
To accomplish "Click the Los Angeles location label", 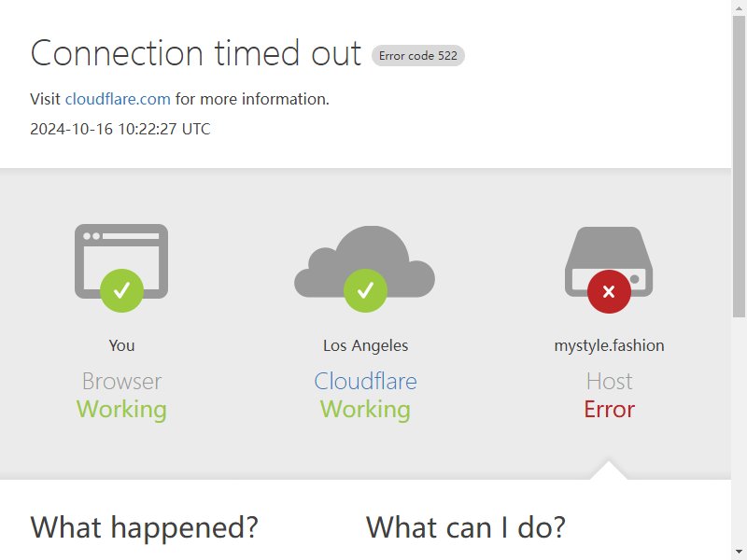I will (x=365, y=345).
